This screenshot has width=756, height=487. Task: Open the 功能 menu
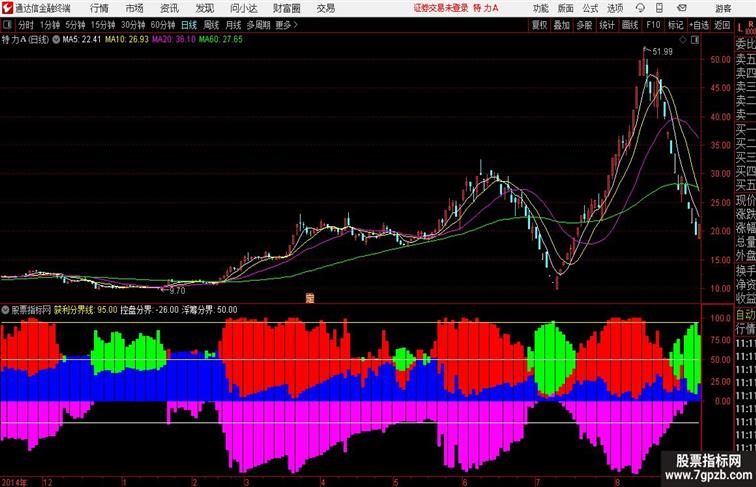click(x=540, y=8)
